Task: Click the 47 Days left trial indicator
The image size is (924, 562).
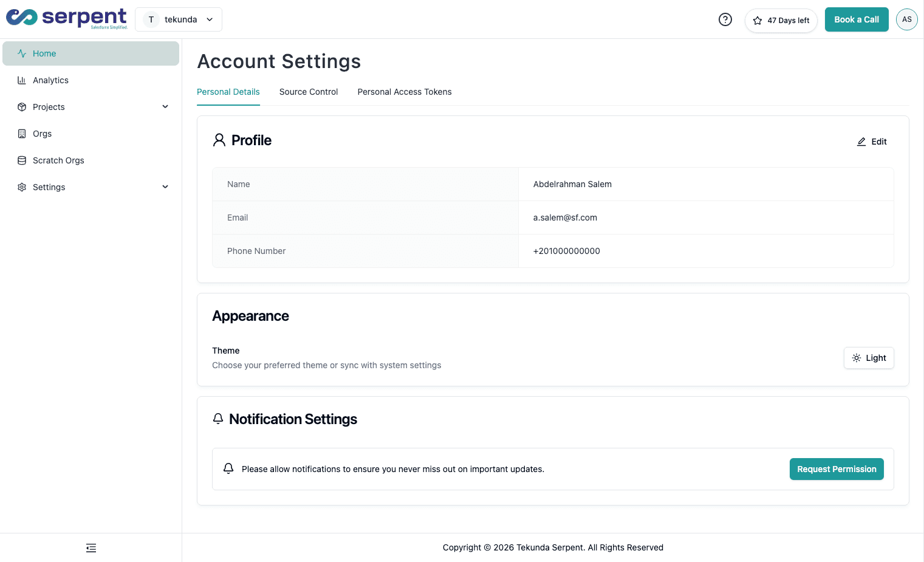Action: 786,20
